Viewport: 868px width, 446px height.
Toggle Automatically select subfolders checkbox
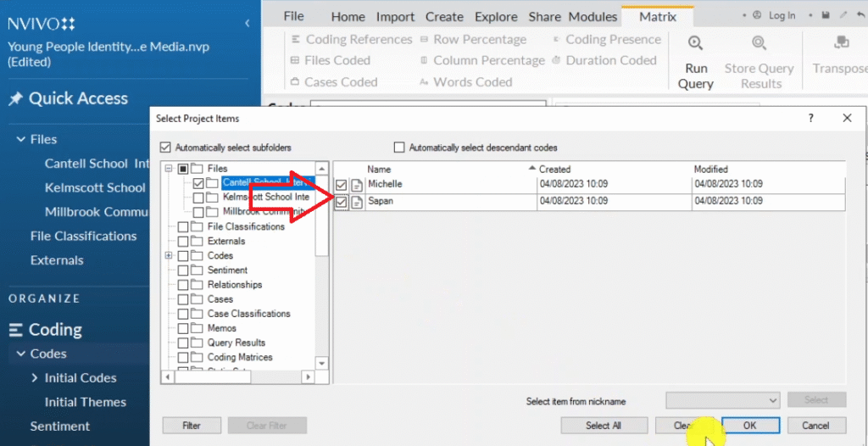(x=165, y=147)
